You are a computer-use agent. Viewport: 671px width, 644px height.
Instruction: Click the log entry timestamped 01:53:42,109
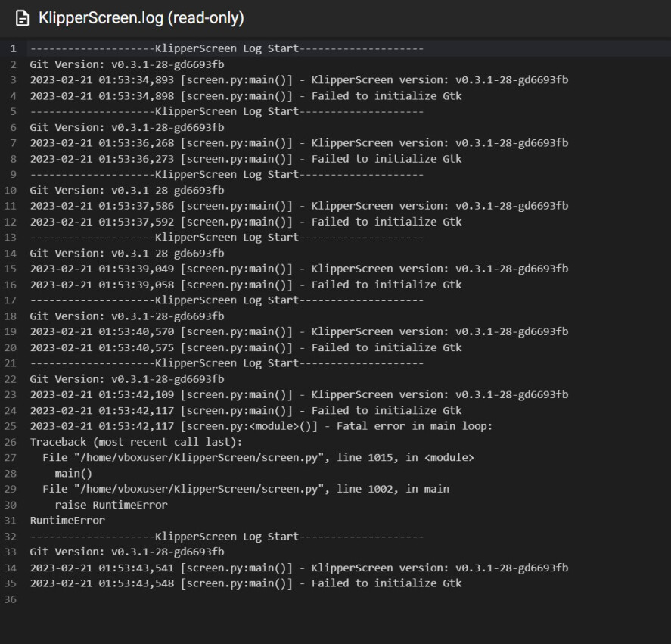[299, 395]
